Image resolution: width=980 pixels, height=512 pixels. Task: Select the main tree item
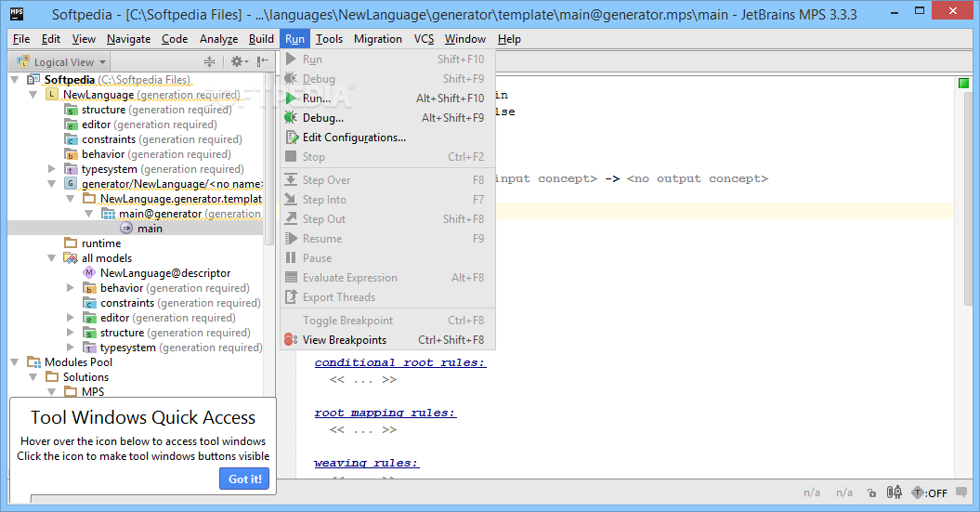[150, 229]
